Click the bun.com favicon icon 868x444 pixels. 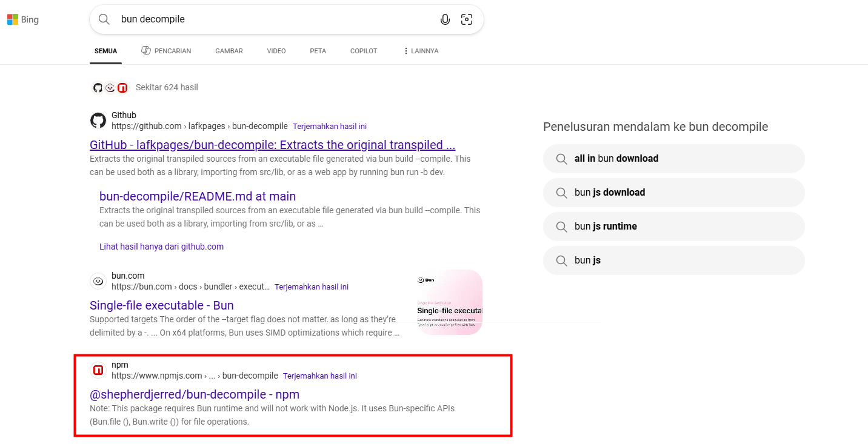point(98,281)
